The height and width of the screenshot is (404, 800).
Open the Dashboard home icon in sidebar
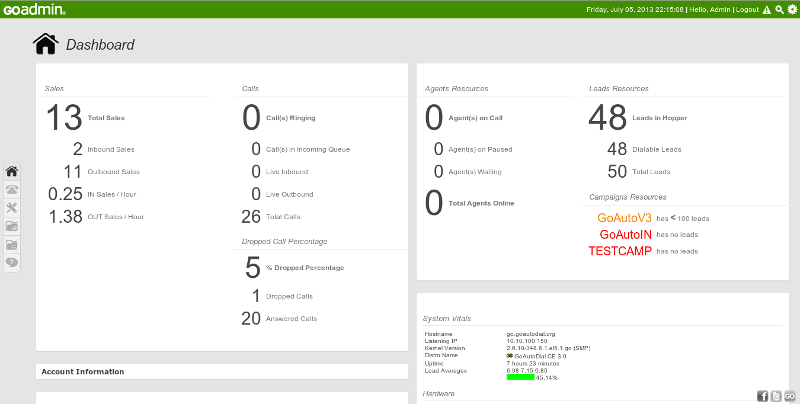[12, 171]
